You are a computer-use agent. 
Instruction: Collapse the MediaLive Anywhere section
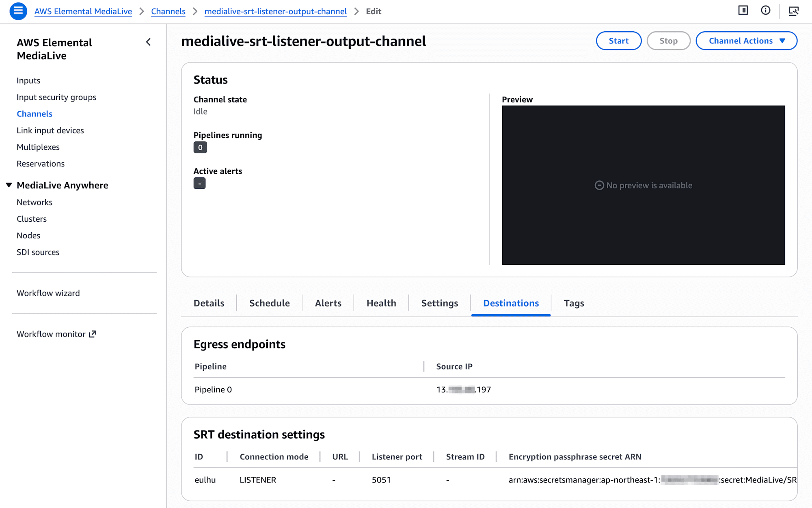(x=9, y=185)
